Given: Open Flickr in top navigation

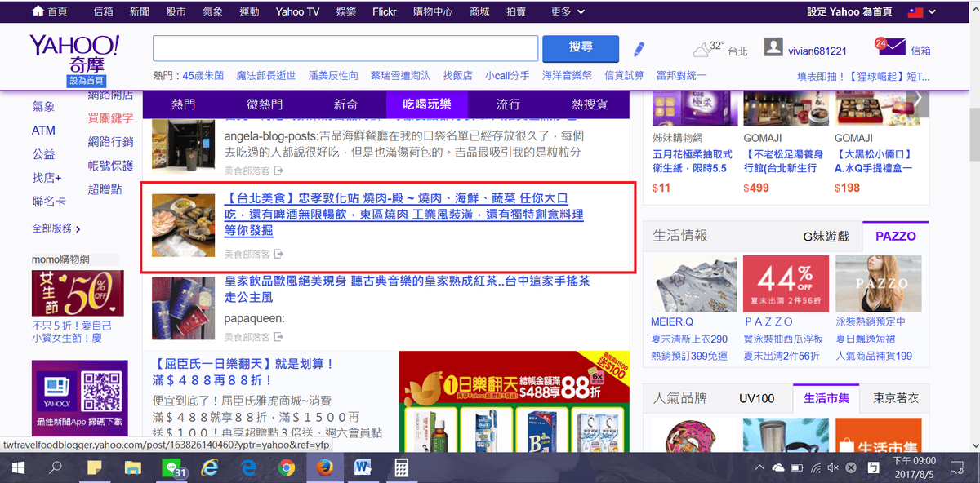Looking at the screenshot, I should pos(384,11).
